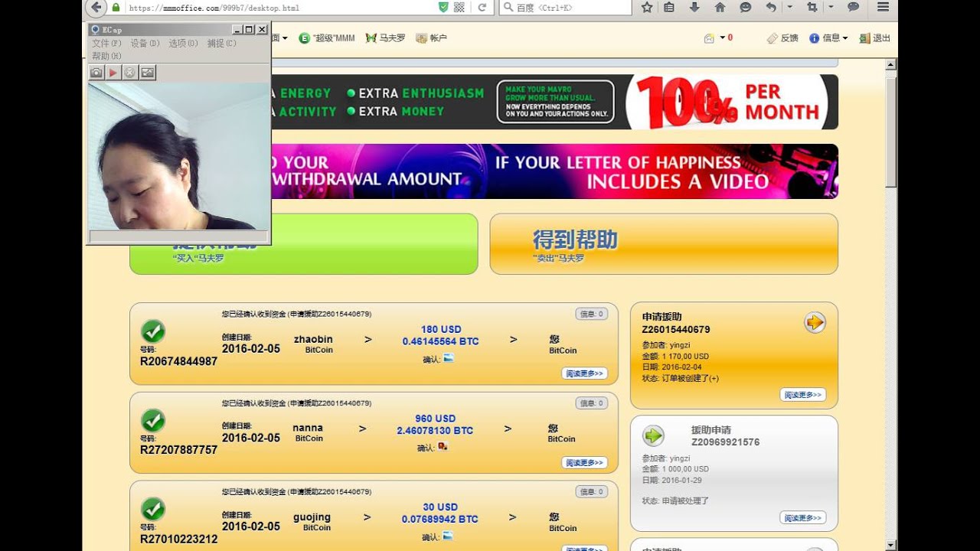Open dropdown next to the undo arrow

[x=789, y=8]
